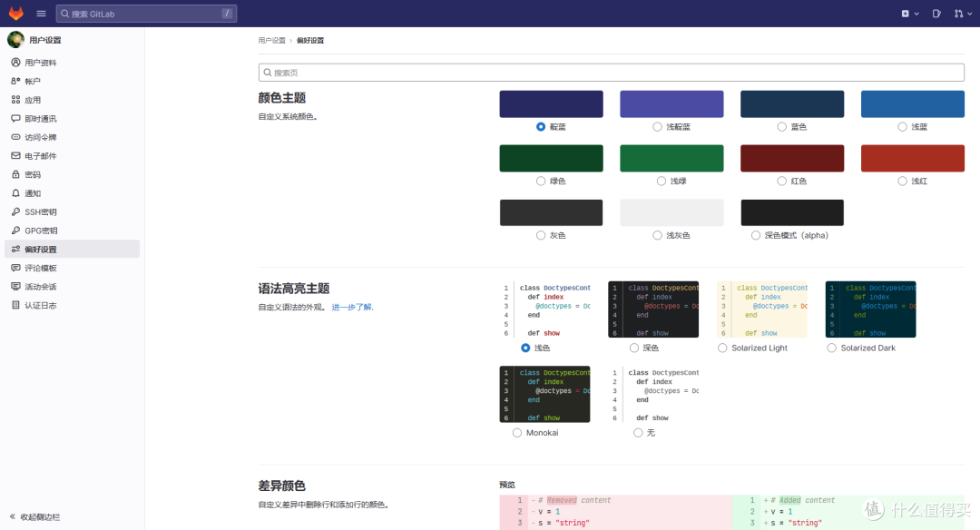Image resolution: width=980 pixels, height=530 pixels.
Task: Click the 用户设置 breadcrumb link
Action: tap(272, 41)
